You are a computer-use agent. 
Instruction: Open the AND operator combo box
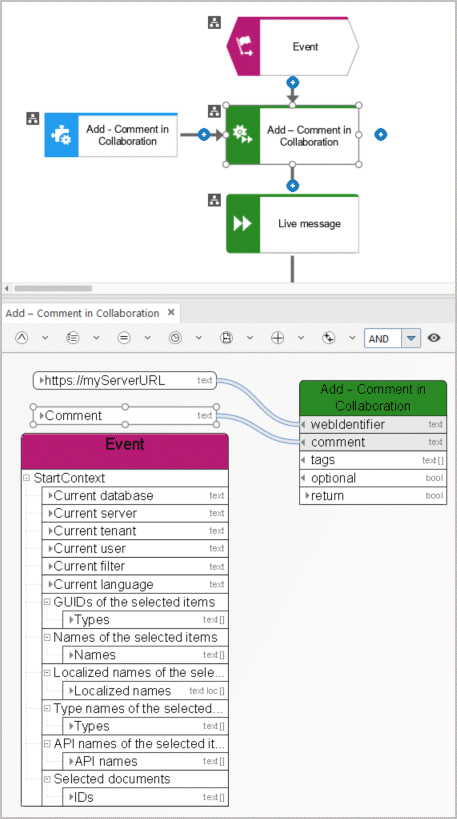pos(392,338)
